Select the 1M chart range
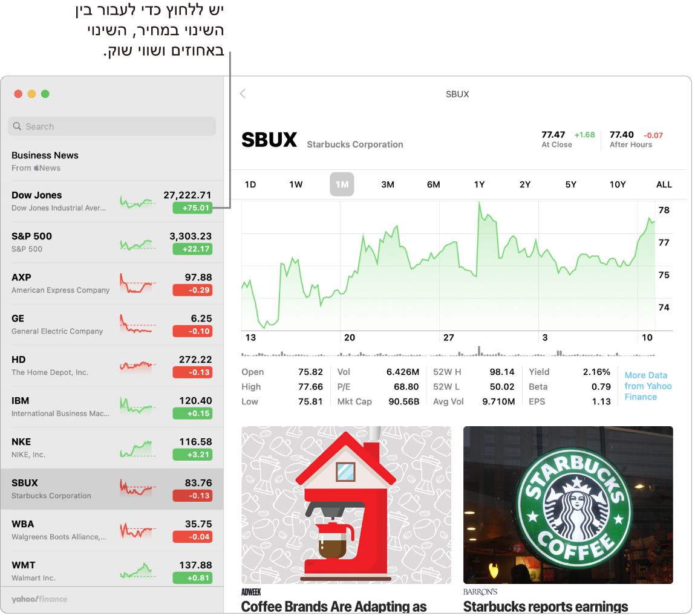Viewport: 695px width, 616px height. pos(342,184)
